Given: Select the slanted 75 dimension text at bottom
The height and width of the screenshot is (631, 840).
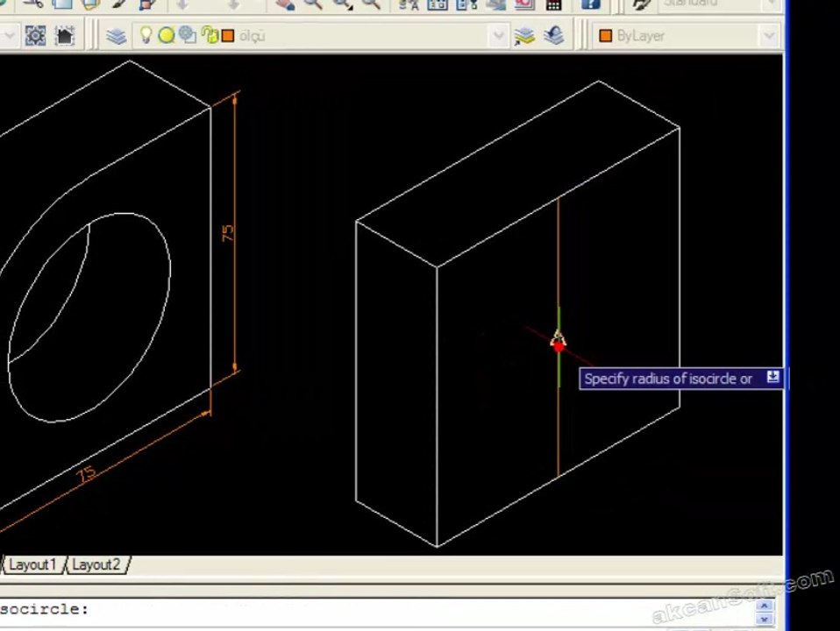Looking at the screenshot, I should coord(86,473).
